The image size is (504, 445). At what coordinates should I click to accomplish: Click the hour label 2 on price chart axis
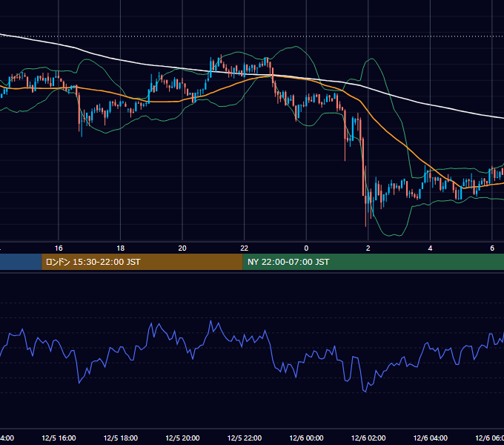tap(368, 248)
